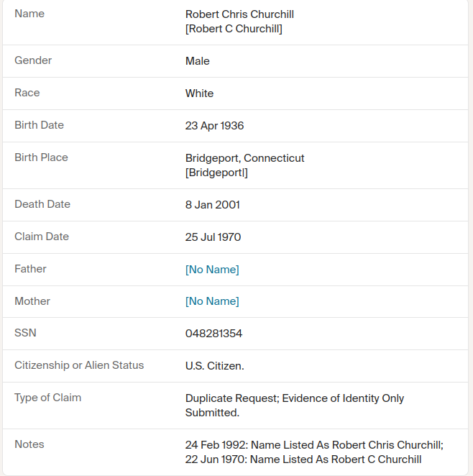Click the claim date 25 Jul 1970
Viewport: 473px width, 476px height.
[x=213, y=237]
